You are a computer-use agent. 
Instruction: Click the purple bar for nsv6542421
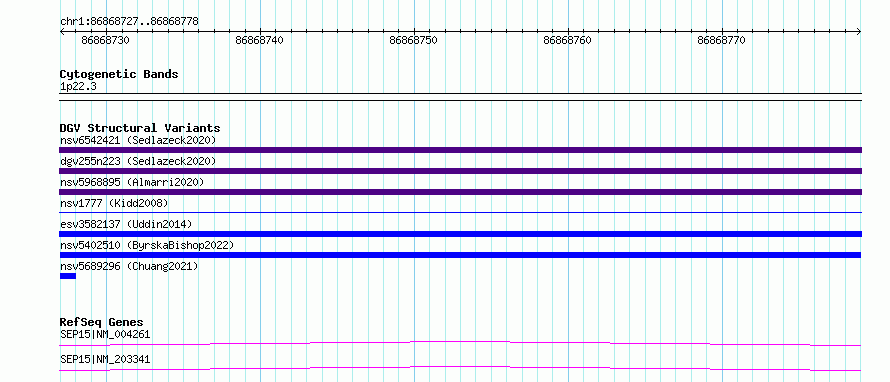tap(460, 150)
